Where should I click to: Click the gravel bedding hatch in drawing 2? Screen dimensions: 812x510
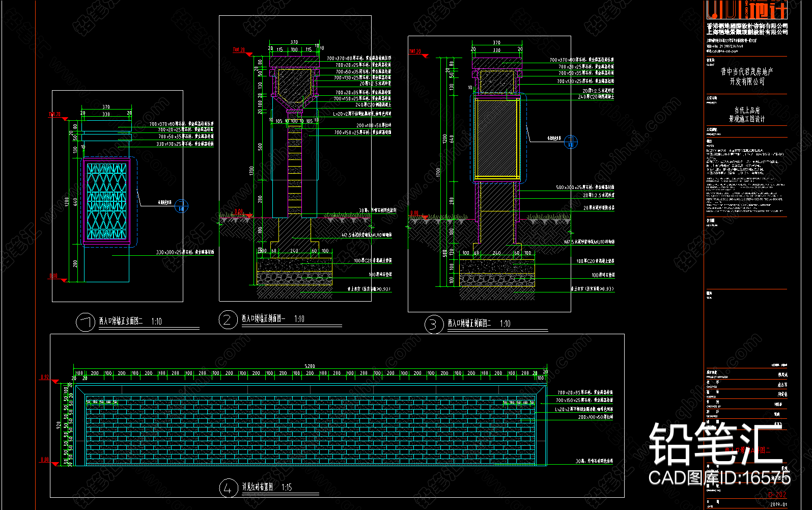[x=294, y=278]
